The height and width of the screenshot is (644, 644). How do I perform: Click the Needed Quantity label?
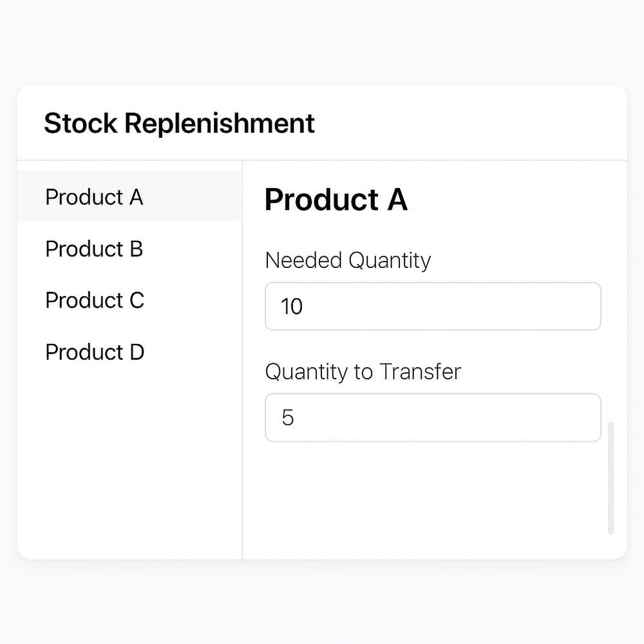coord(348,261)
